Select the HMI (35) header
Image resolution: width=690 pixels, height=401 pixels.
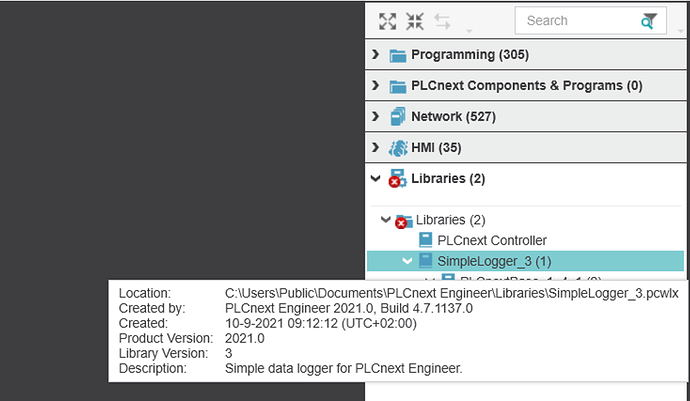526,147
